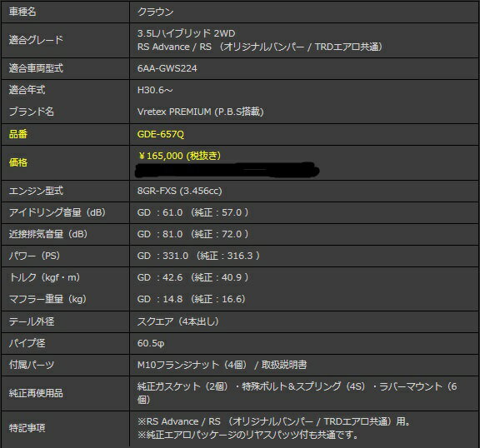Click the 'クラウン' vehicle name value

155,12
